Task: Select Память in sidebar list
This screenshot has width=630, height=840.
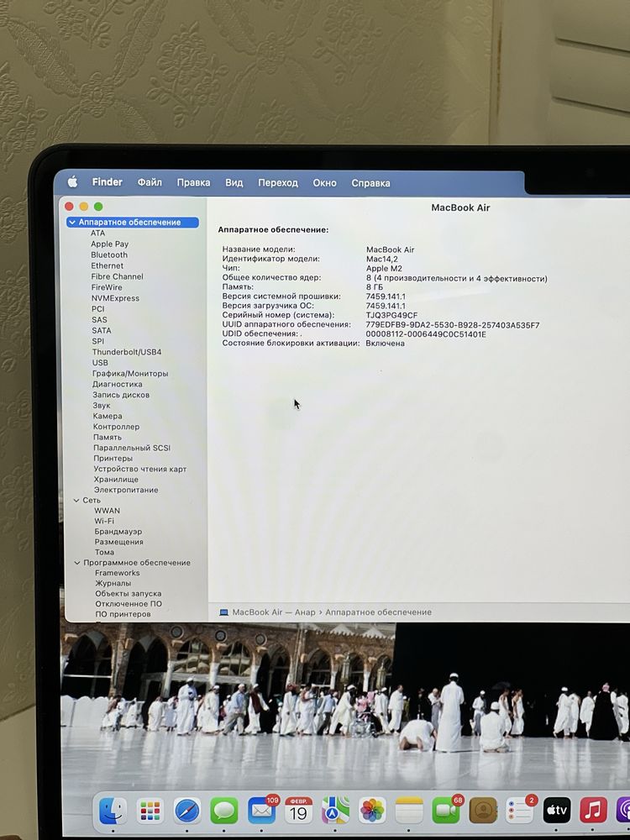Action: [108, 438]
